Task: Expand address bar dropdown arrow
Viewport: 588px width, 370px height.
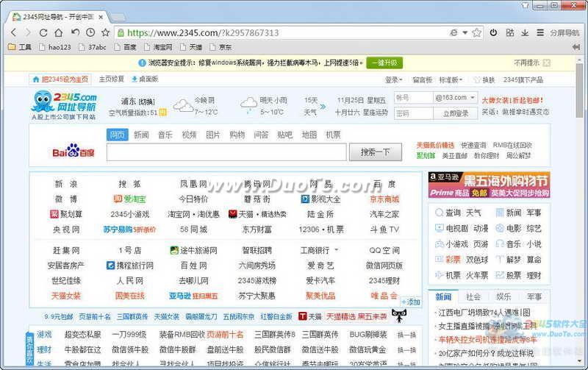Action: click(465, 32)
